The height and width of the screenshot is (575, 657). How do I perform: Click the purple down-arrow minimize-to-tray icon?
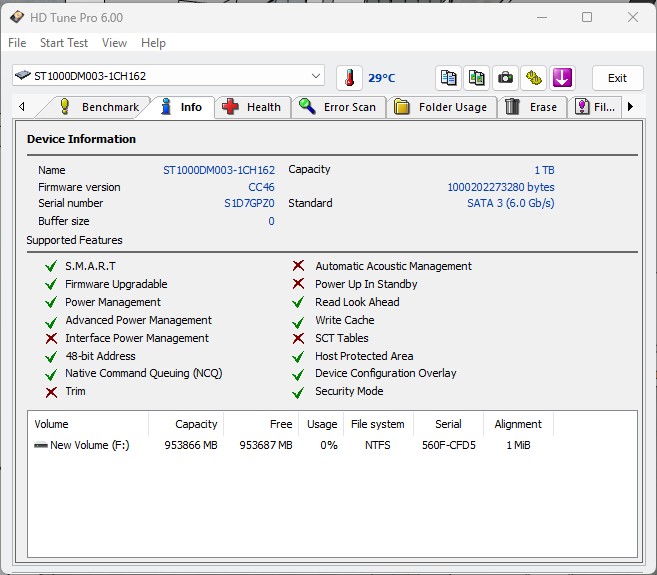[562, 77]
